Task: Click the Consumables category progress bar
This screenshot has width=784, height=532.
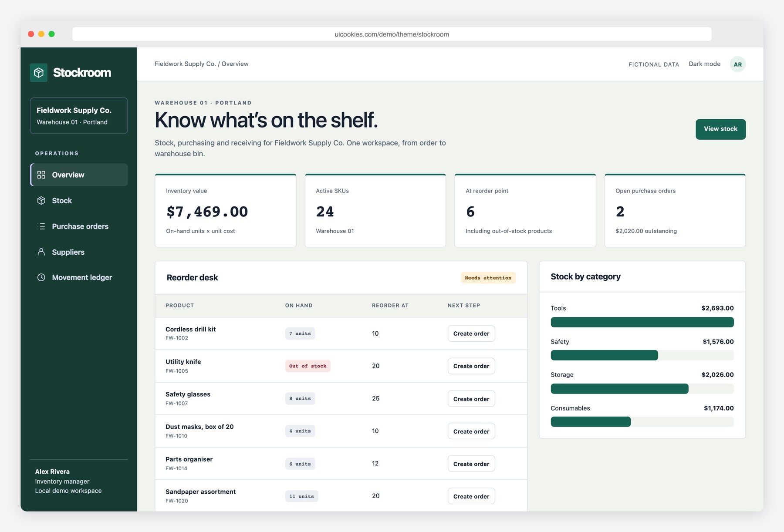Action: (x=642, y=422)
